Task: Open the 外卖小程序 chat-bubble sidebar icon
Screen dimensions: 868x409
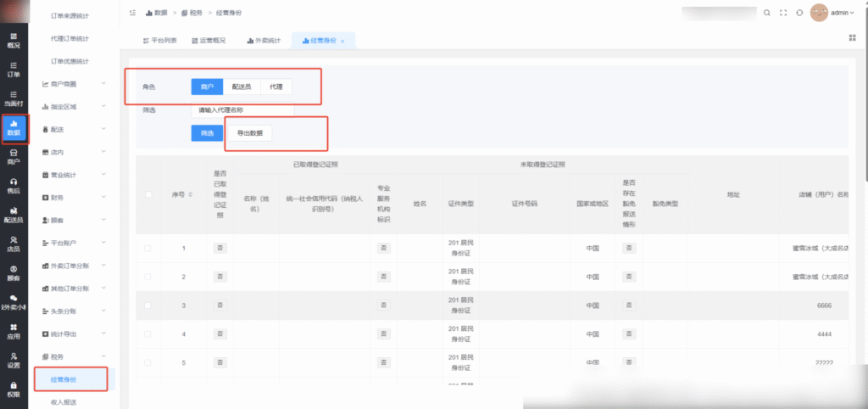Action: (14, 302)
